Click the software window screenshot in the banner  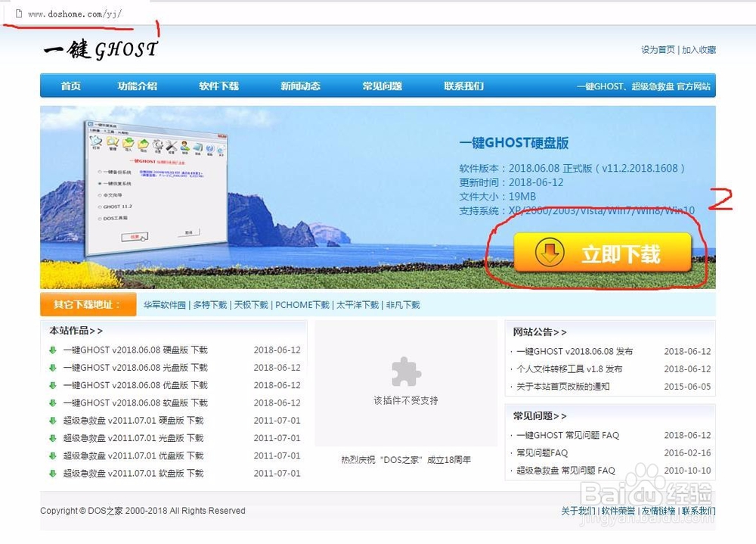[x=155, y=188]
